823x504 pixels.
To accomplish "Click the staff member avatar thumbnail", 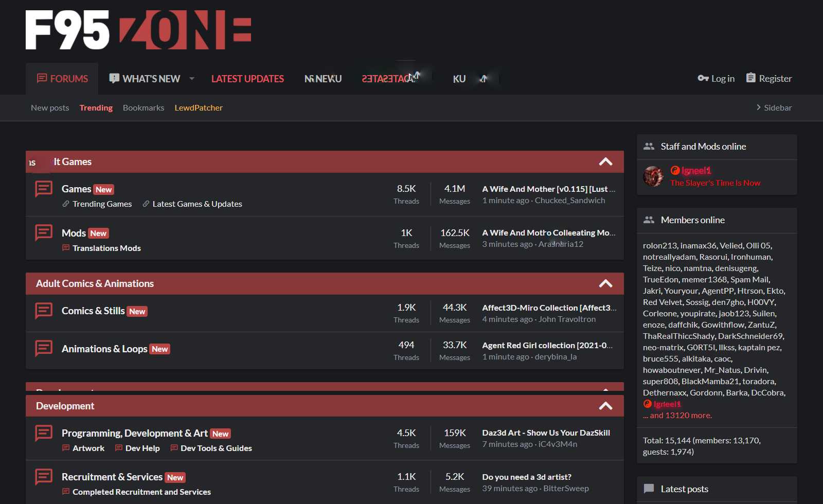I will pos(653,176).
